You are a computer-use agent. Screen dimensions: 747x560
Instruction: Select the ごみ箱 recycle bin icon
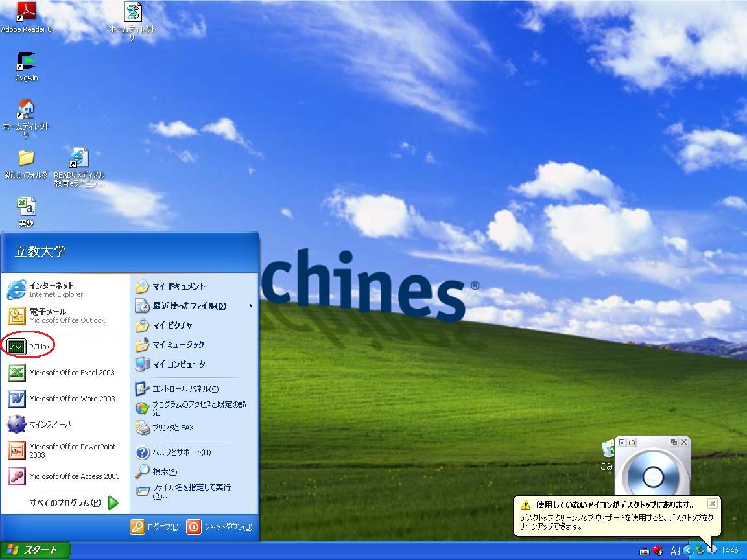(x=608, y=455)
